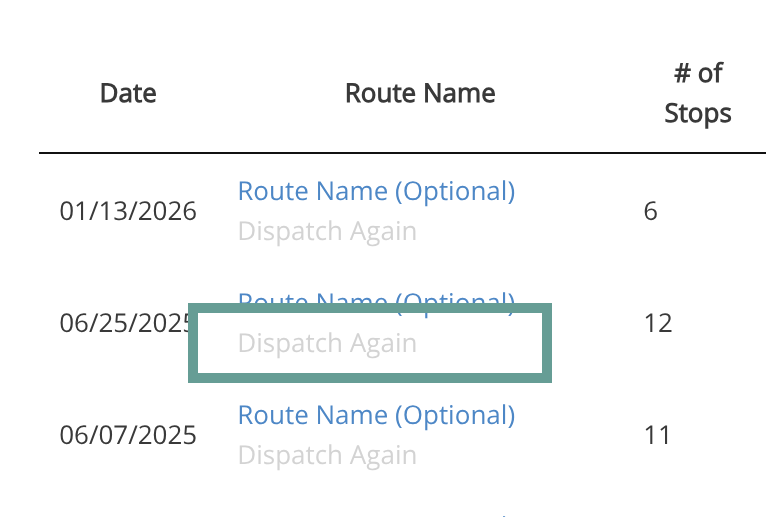Click the divider line under the table headers
Image resolution: width=766 pixels, height=517 pixels.
400,153
